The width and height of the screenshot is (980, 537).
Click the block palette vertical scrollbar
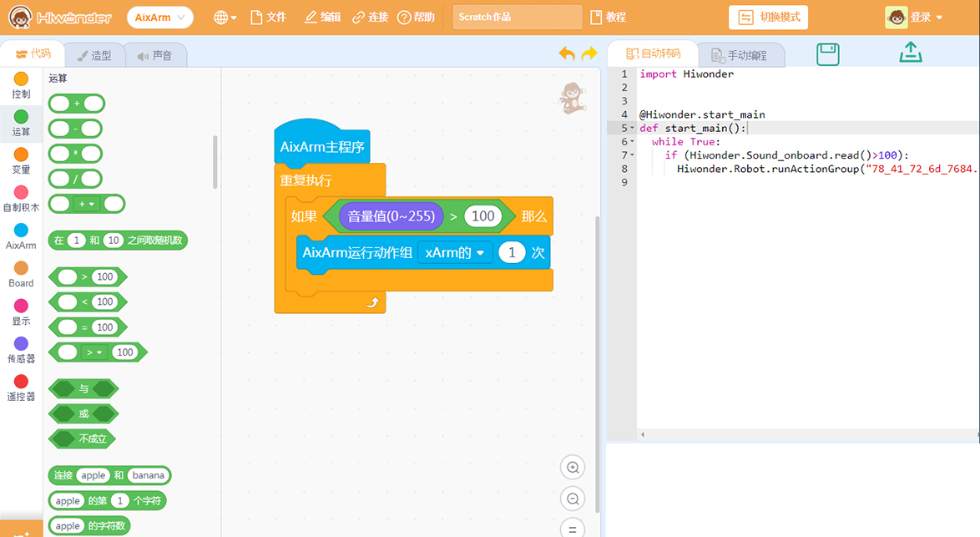click(x=215, y=162)
